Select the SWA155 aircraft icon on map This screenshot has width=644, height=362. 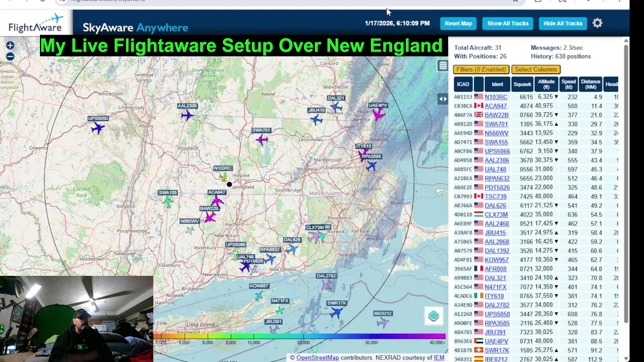(x=168, y=202)
